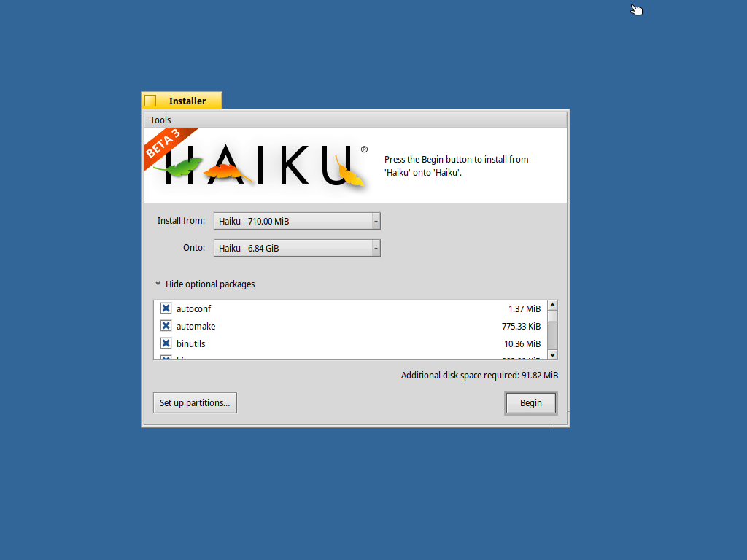
Task: Click the Onto label
Action: pos(194,248)
